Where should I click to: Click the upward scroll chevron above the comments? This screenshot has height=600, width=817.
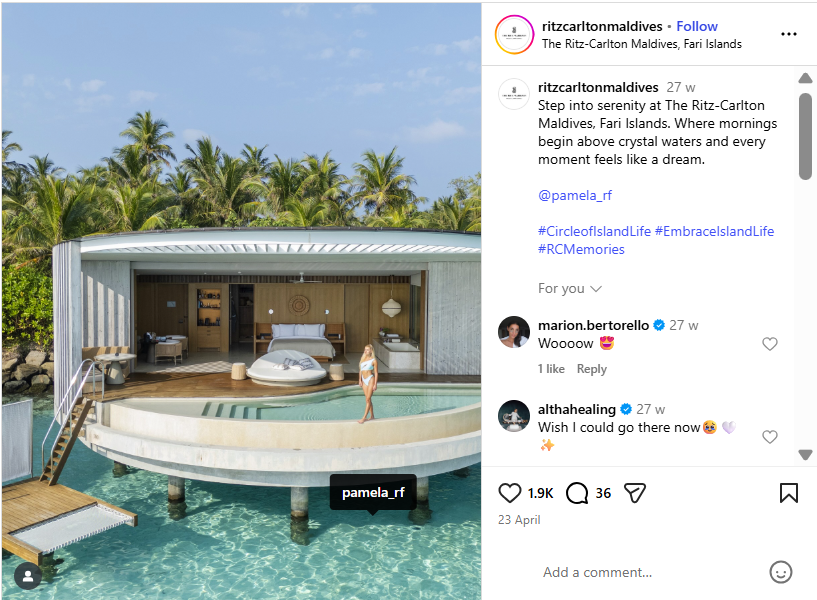coord(806,77)
